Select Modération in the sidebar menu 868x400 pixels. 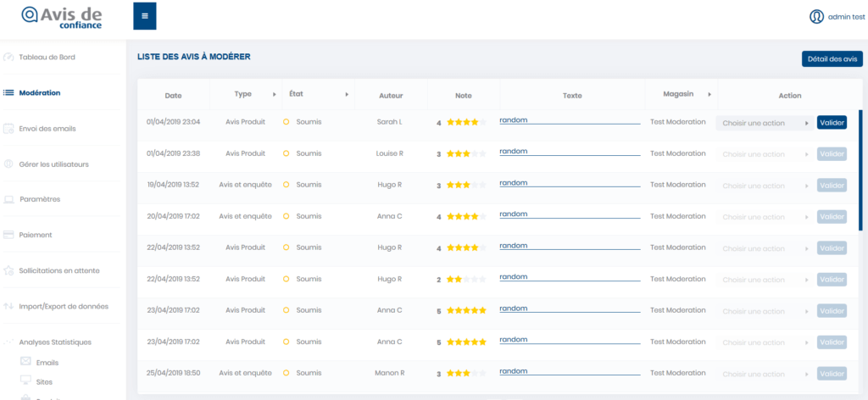click(39, 93)
